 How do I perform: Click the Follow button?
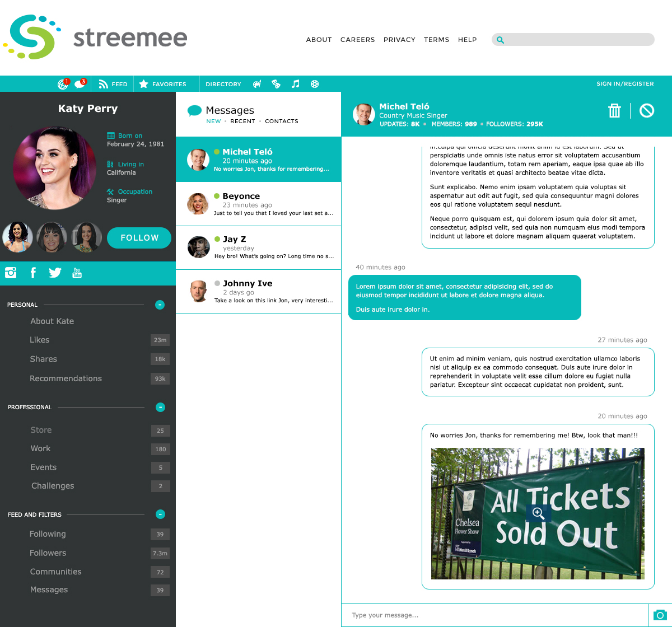click(x=139, y=237)
